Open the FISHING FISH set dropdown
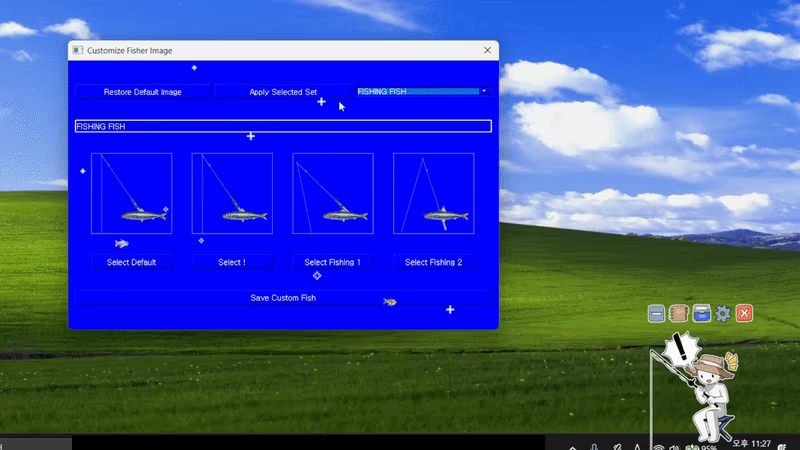This screenshot has height=450, width=800. [x=423, y=91]
